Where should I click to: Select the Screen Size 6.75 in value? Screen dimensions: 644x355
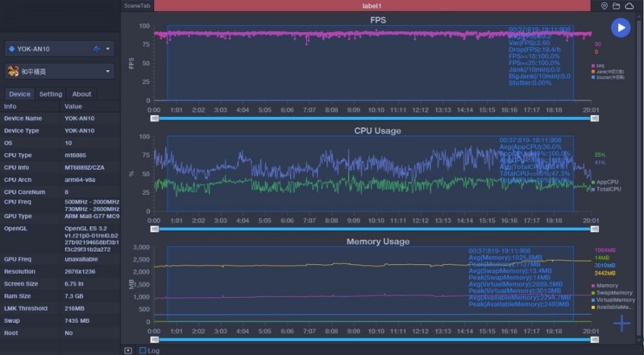pyautogui.click(x=74, y=284)
